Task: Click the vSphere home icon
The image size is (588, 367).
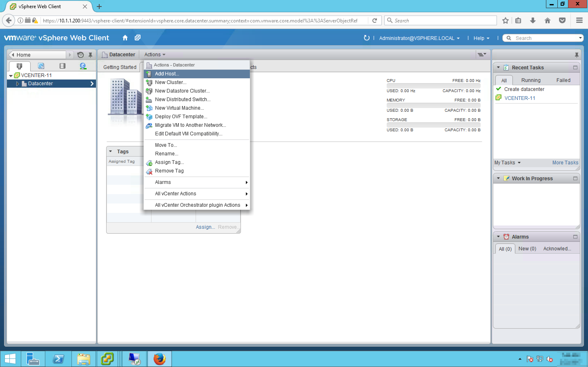Action: tap(125, 38)
